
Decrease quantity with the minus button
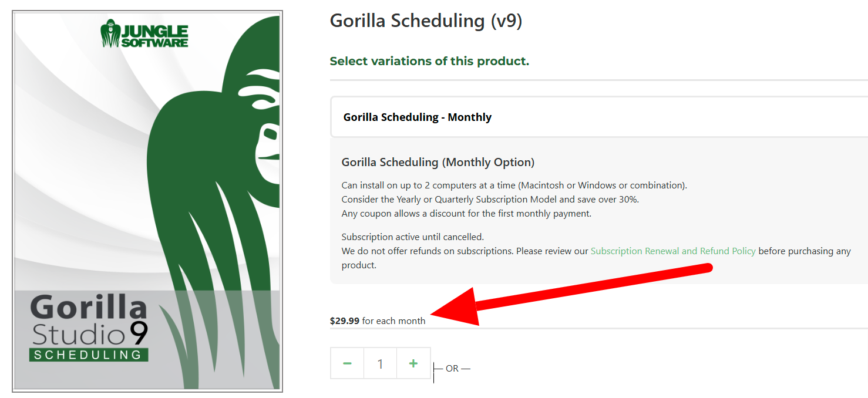347,363
